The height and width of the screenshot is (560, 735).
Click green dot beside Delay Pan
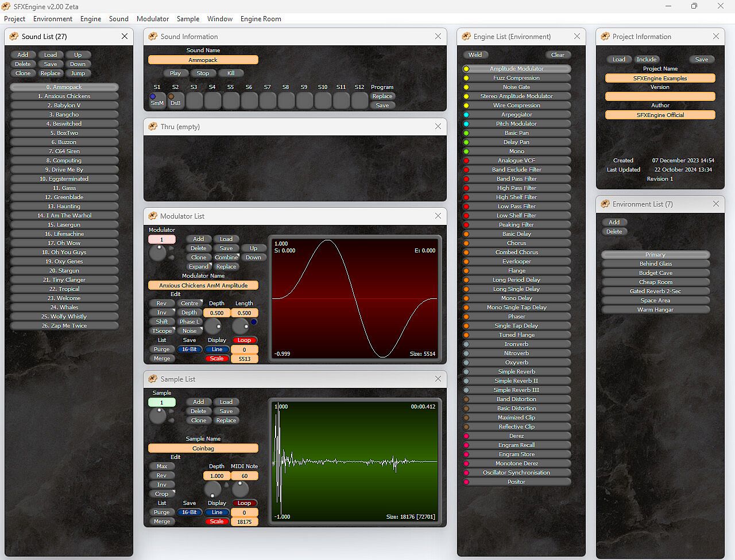[x=466, y=142]
